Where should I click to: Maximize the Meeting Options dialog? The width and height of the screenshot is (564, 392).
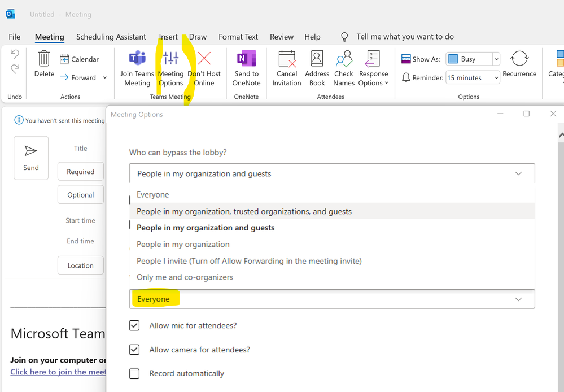coord(527,114)
